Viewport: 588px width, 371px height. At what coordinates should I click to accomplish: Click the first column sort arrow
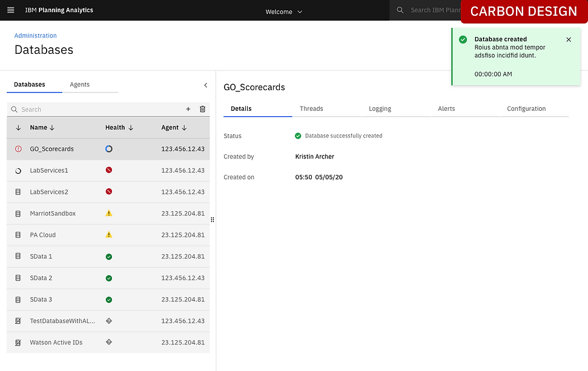point(18,128)
